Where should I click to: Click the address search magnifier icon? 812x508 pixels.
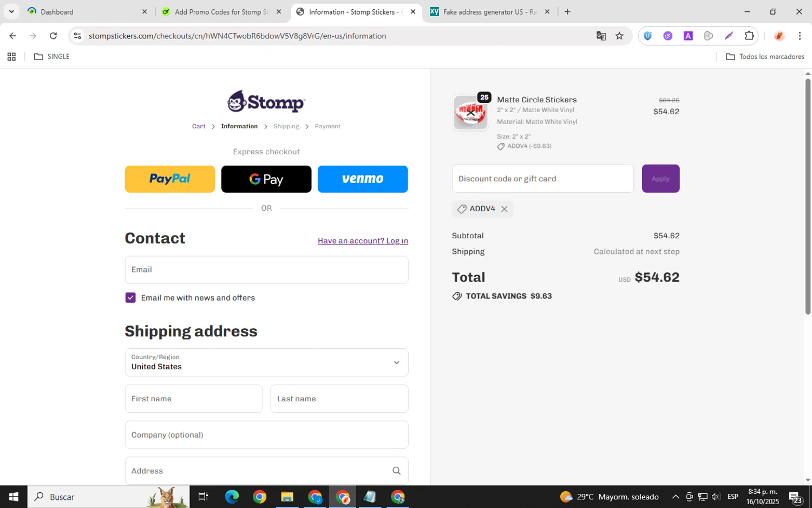click(396, 471)
